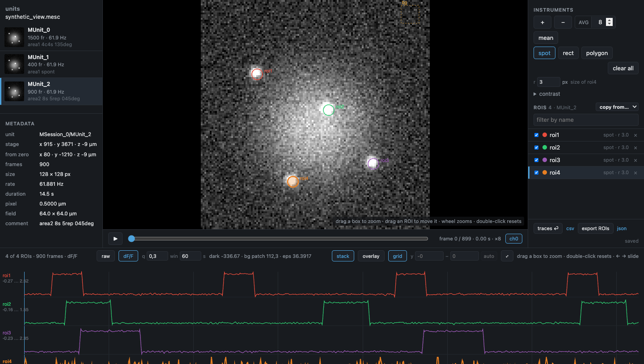
Task: Switch traces to raw mode
Action: click(106, 256)
